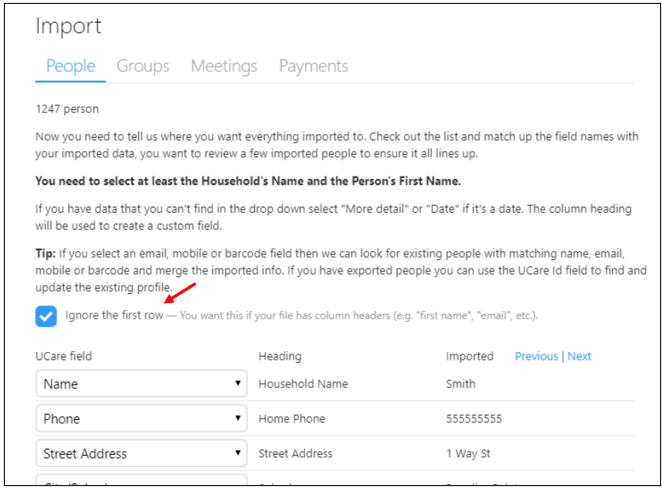
Task: Click the 'Ignore the first row' label text
Action: [x=114, y=315]
